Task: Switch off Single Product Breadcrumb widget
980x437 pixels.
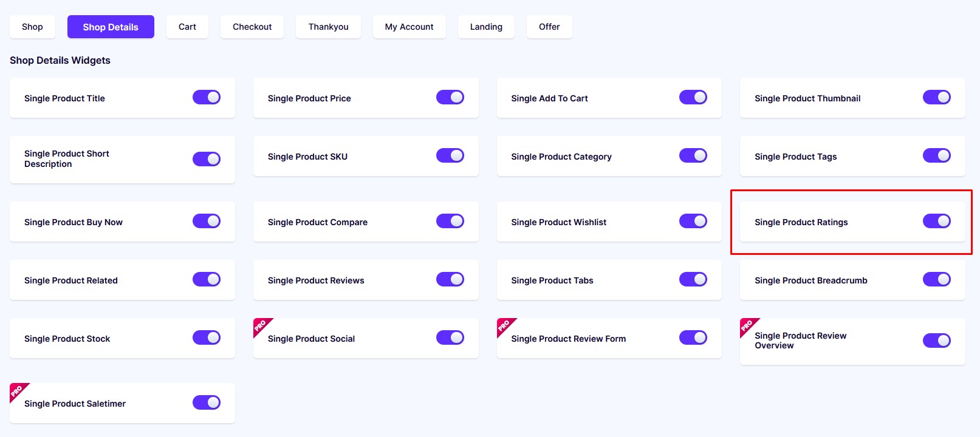Action: [937, 279]
